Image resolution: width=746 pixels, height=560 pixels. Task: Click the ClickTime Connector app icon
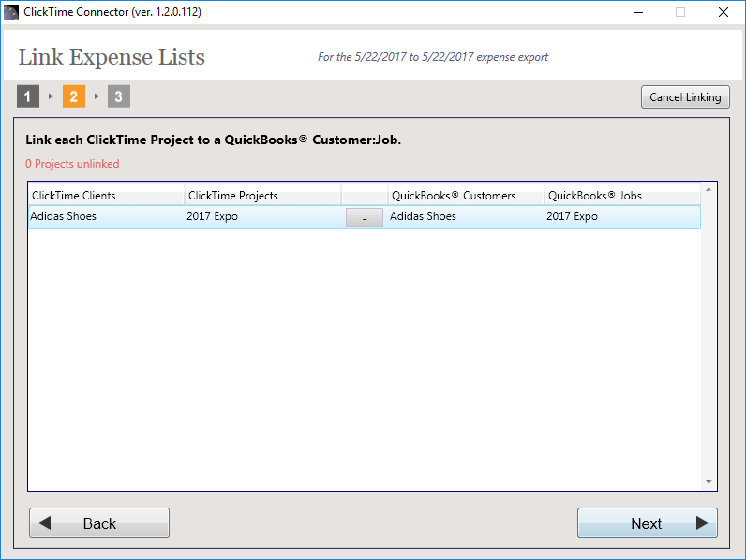(10, 12)
